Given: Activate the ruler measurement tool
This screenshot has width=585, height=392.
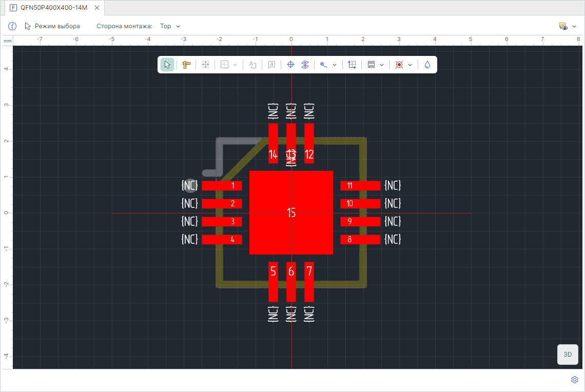Looking at the screenshot, I should click(186, 65).
